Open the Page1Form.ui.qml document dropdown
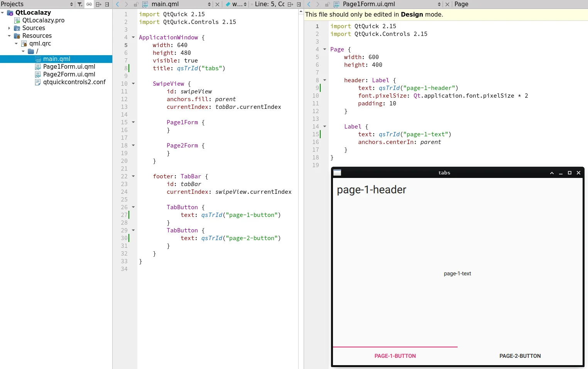 439,4
